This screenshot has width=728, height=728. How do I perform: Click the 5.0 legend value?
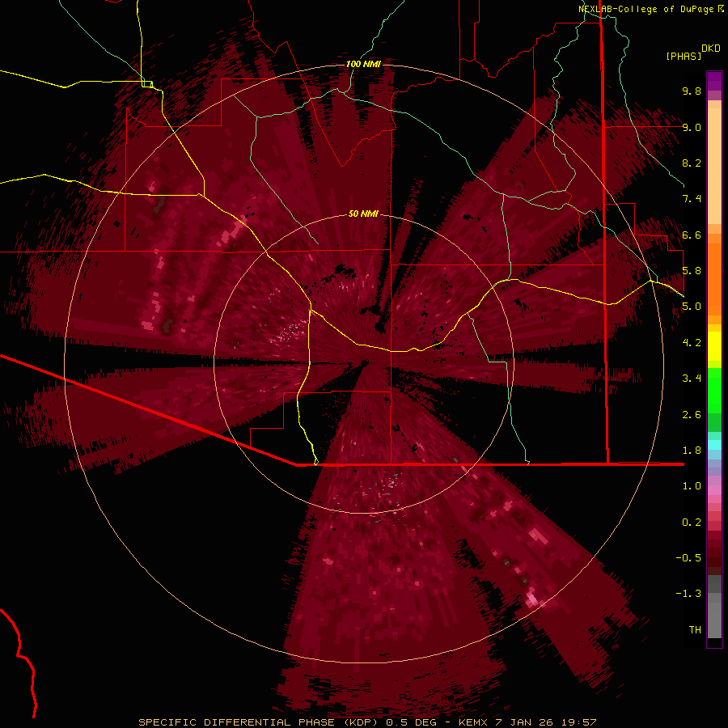[692, 307]
